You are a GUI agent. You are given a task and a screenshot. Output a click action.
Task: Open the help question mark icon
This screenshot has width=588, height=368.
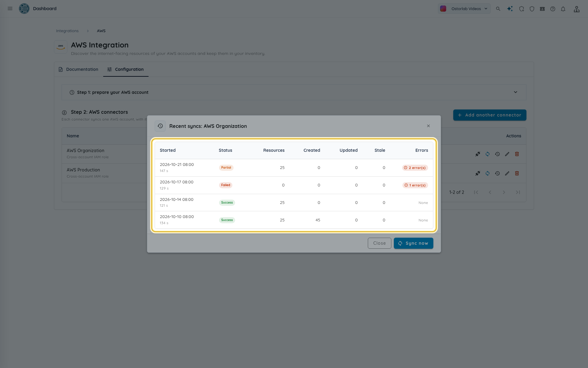point(553,9)
